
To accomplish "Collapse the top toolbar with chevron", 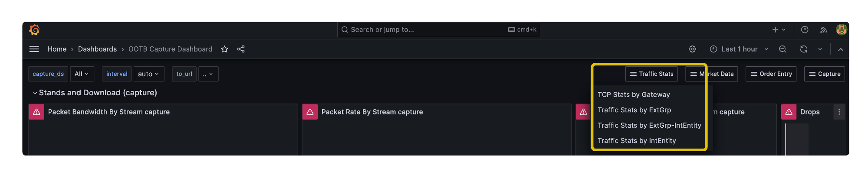I will pyautogui.click(x=841, y=49).
